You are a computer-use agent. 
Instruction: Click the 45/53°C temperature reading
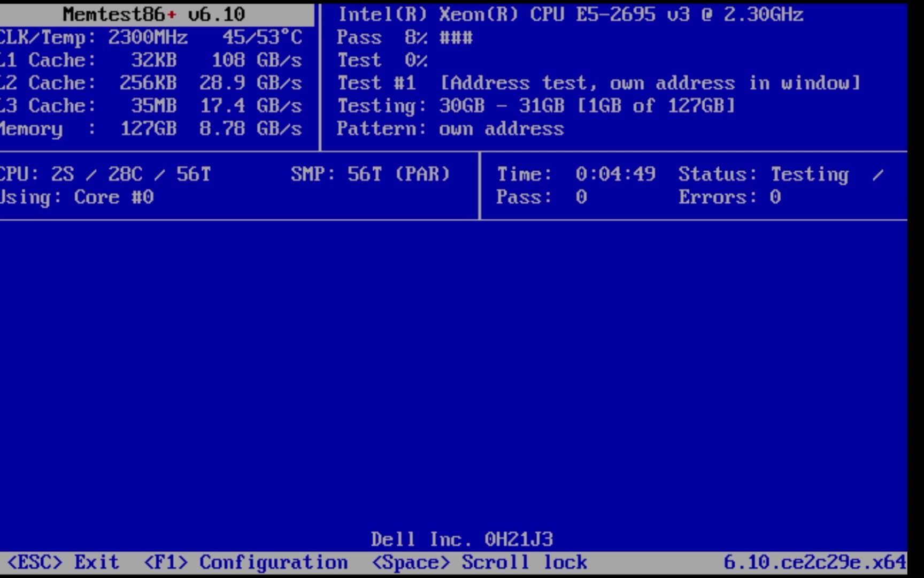point(262,37)
